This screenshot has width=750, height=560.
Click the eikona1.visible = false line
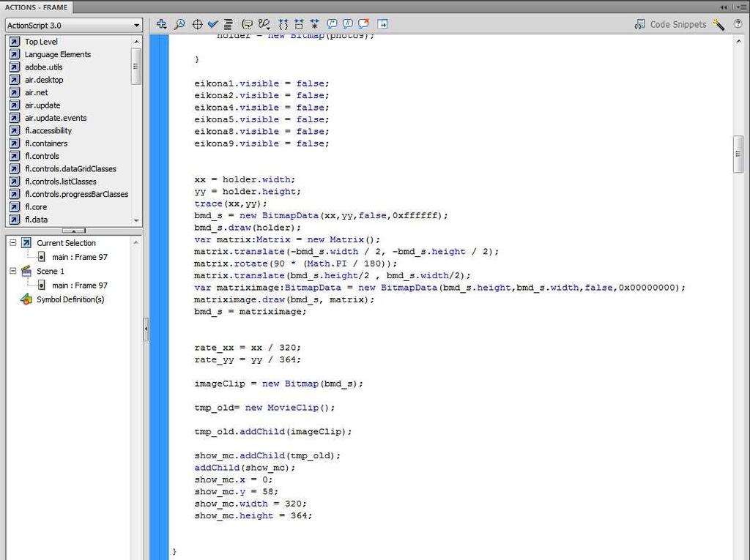coord(261,83)
